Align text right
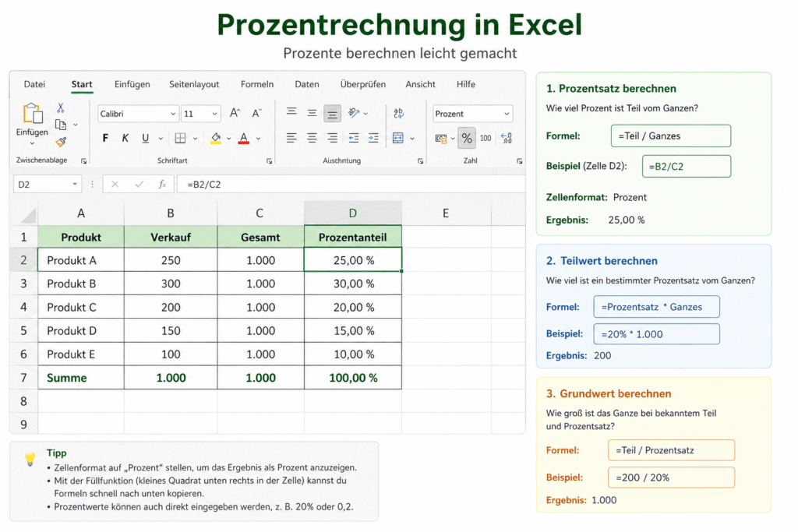The height and width of the screenshot is (532, 798). coord(332,138)
